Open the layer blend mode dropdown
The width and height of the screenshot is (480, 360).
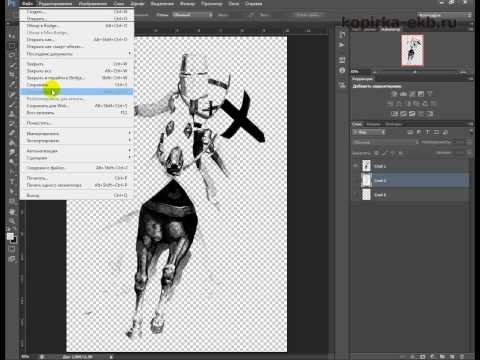point(386,142)
